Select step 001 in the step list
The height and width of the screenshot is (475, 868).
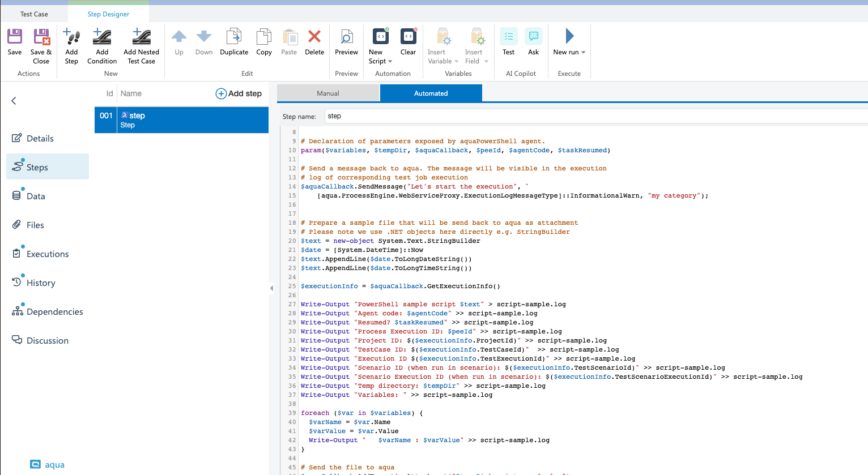181,120
